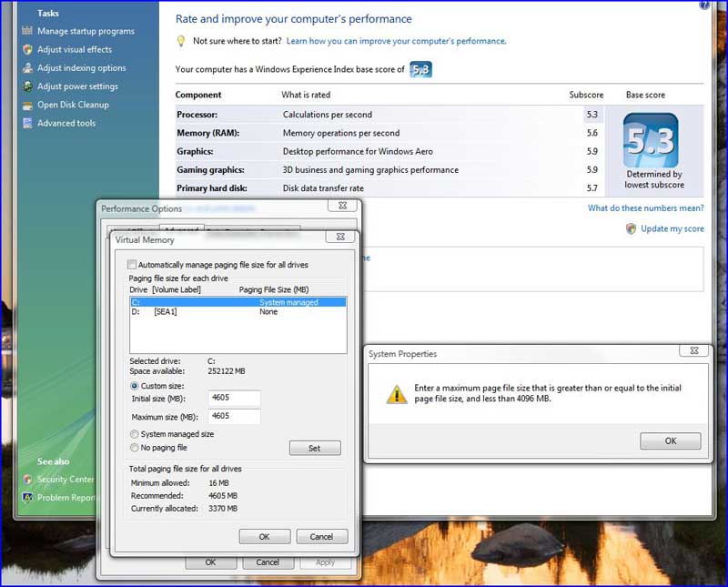Close the Performance Options dialog
Viewport: 728px width, 587px height.
tap(342, 206)
